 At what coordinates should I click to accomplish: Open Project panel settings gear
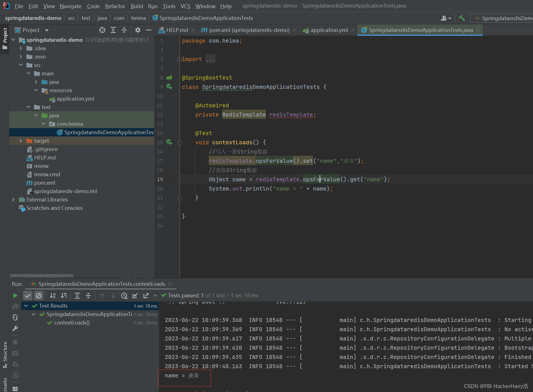[x=138, y=30]
